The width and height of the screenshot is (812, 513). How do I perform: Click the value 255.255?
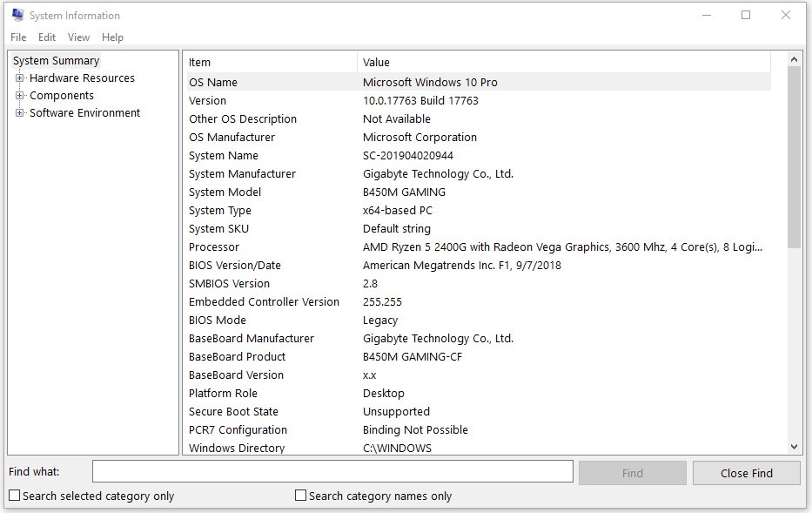(382, 302)
